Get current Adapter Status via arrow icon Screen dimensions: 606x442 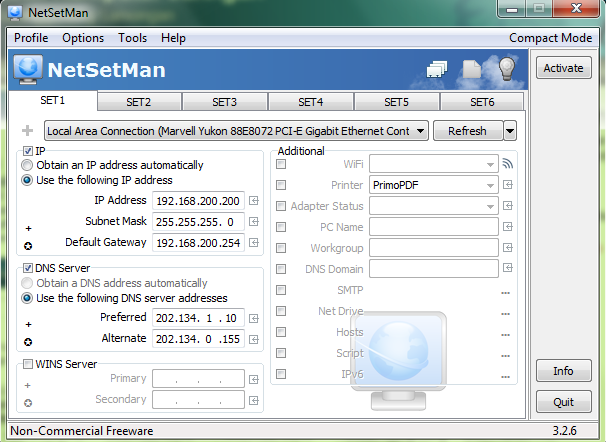[508, 206]
